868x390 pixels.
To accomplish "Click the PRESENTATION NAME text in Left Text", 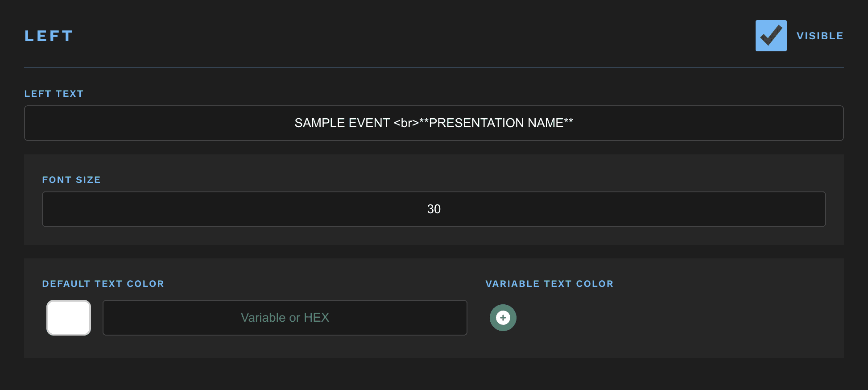I will click(x=496, y=123).
